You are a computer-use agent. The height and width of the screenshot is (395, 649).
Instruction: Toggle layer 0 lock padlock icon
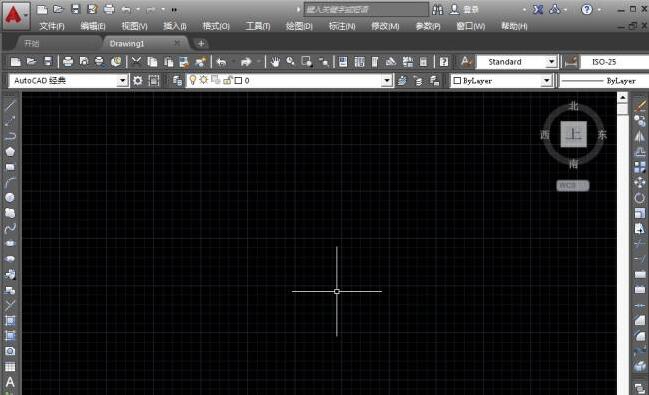(227, 80)
